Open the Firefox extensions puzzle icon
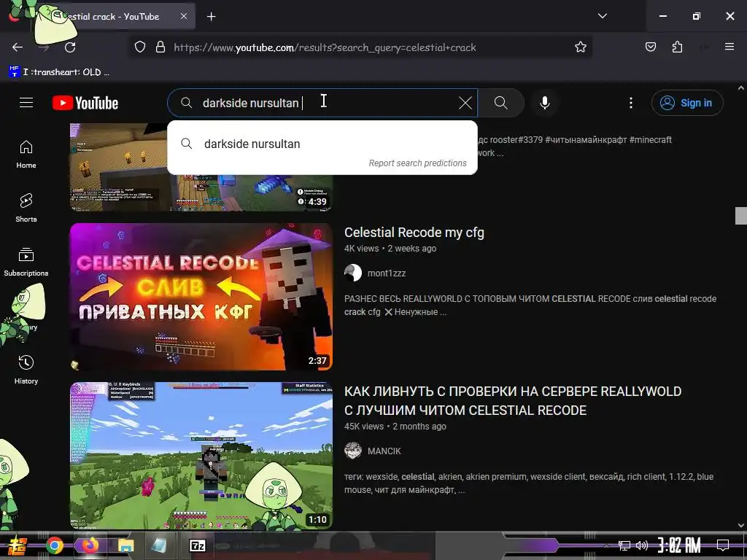This screenshot has width=747, height=560. (x=677, y=47)
